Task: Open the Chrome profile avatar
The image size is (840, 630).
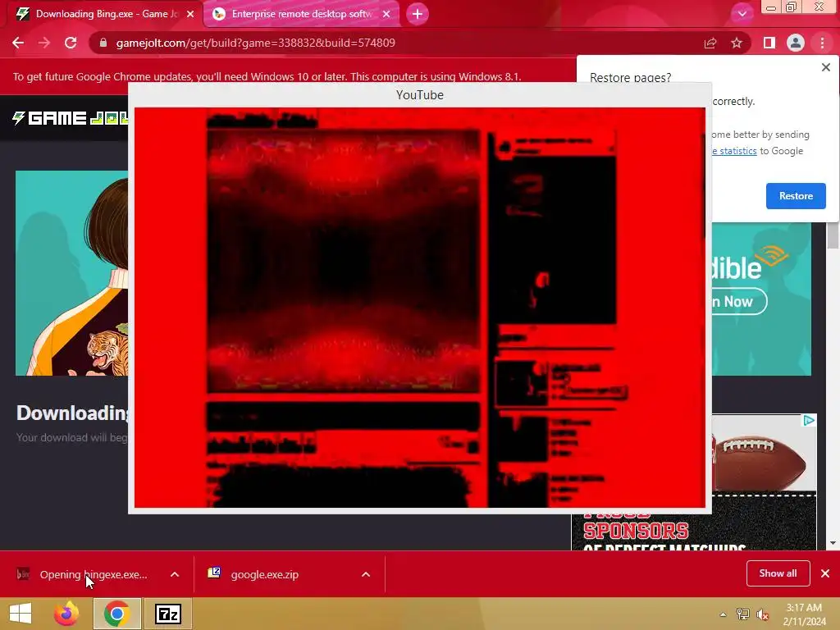Action: pyautogui.click(x=796, y=43)
